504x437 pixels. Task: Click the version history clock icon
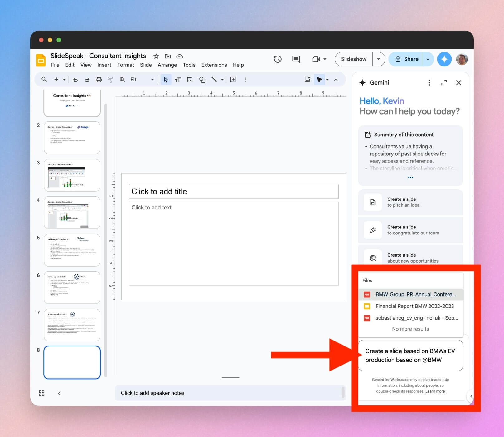278,59
